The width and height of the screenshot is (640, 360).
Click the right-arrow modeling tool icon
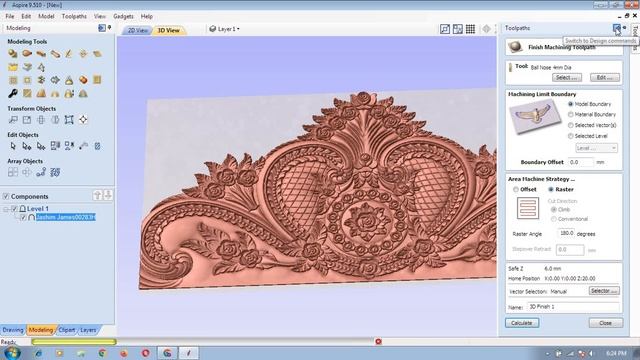[x=55, y=80]
